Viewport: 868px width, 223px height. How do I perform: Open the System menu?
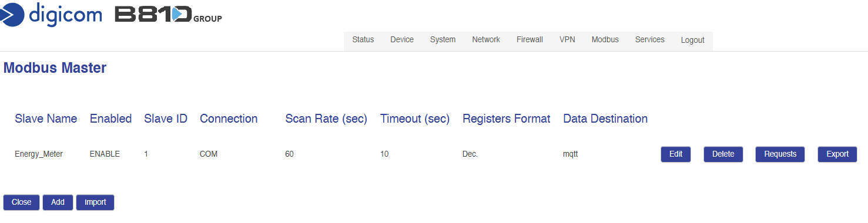[443, 40]
